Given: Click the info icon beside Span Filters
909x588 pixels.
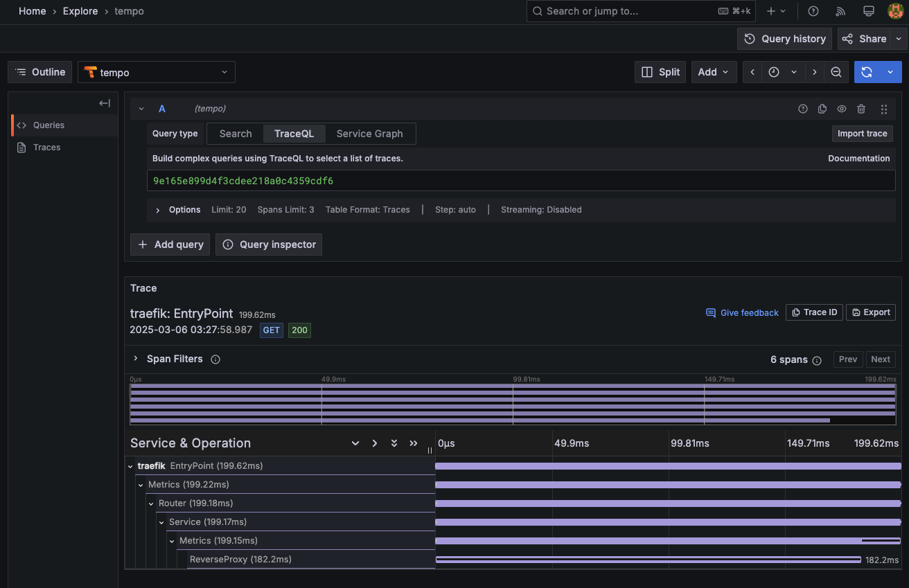Looking at the screenshot, I should click(215, 359).
